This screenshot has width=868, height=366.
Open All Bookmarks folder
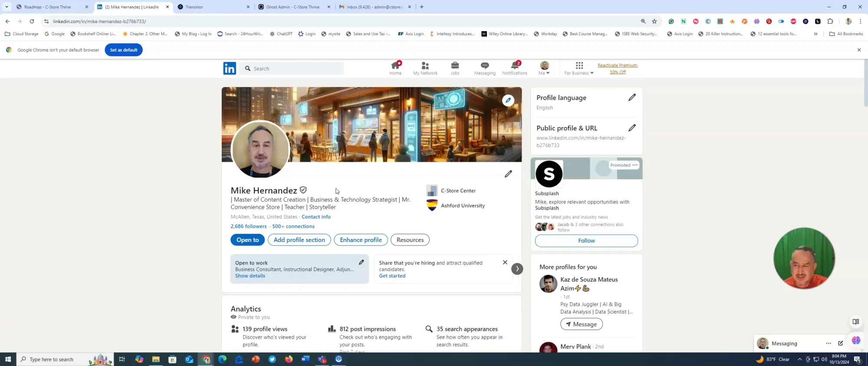pos(846,34)
